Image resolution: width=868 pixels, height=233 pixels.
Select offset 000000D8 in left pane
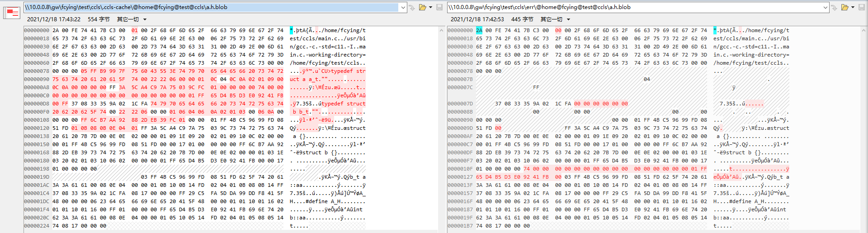37,104
